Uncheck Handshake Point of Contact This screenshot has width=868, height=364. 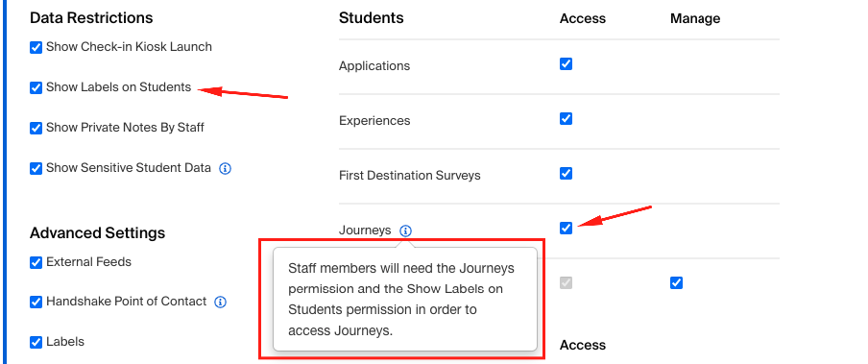[36, 302]
